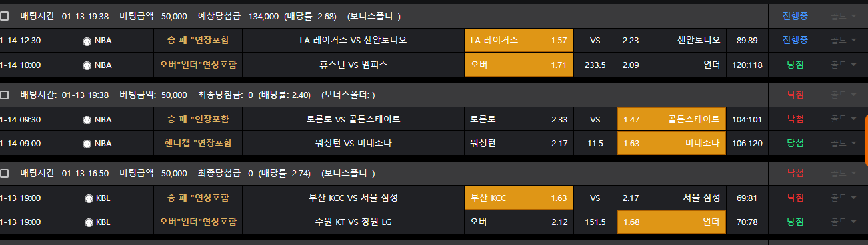This screenshot has height=245, width=868.
Task: Check the 19:38 bet slip with 134,000 payout
Action: tap(5, 16)
